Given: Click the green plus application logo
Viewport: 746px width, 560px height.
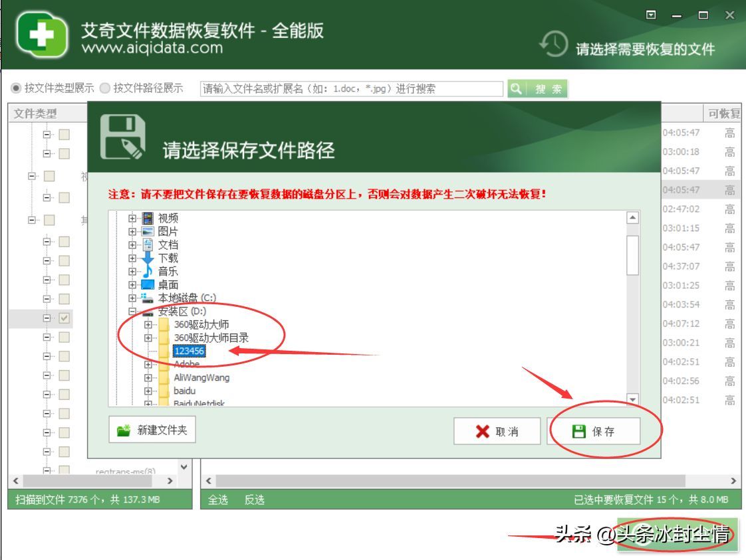Looking at the screenshot, I should tap(42, 35).
